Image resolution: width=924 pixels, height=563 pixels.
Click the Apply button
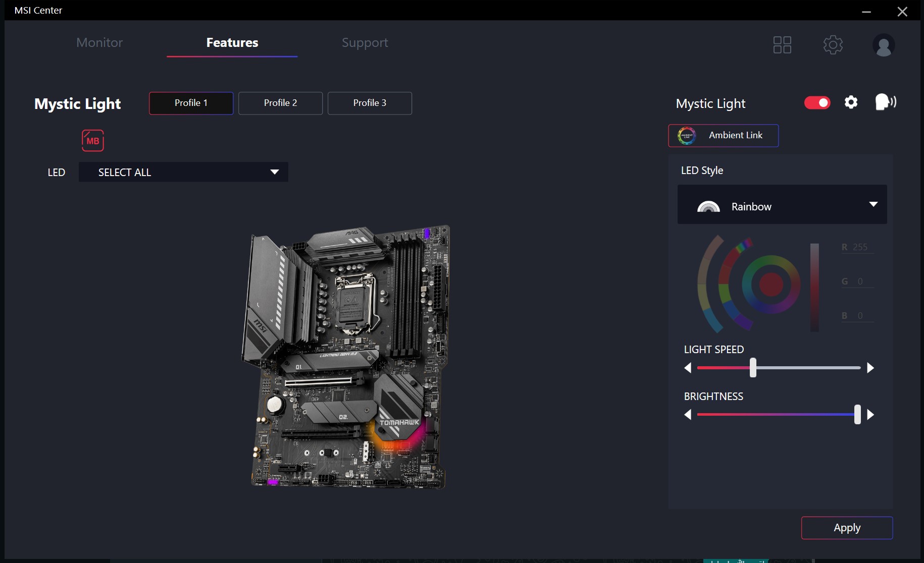[x=847, y=528]
